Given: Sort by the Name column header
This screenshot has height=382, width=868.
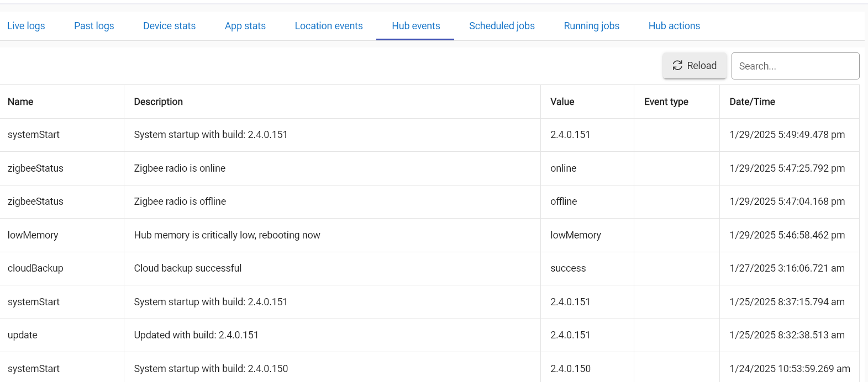Looking at the screenshot, I should [x=20, y=102].
